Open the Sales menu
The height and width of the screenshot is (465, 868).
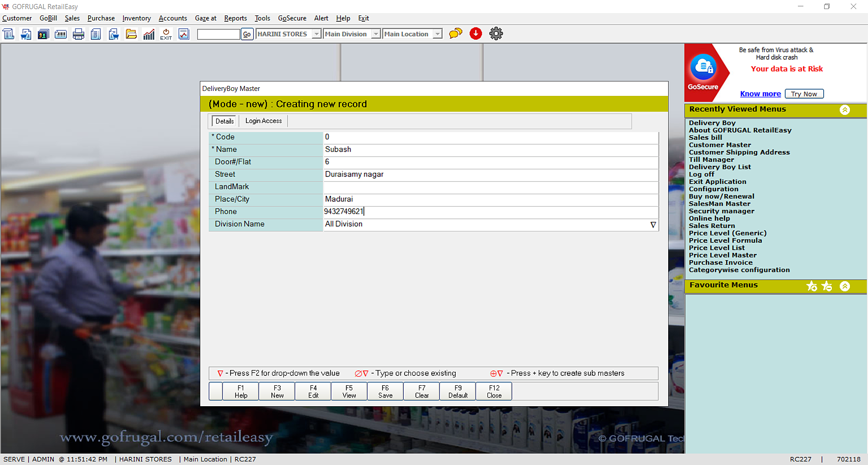[72, 18]
